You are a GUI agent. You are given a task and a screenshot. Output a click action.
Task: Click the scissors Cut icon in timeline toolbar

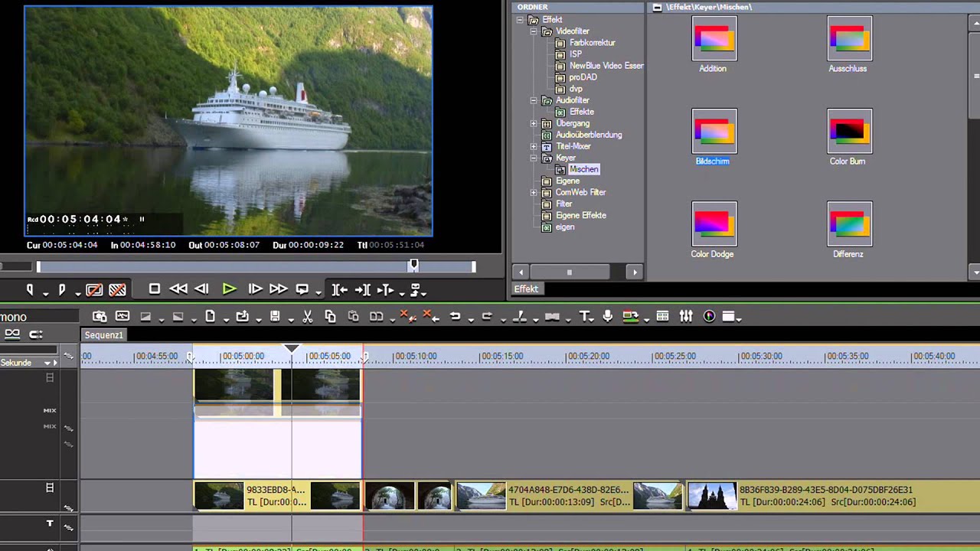point(308,316)
